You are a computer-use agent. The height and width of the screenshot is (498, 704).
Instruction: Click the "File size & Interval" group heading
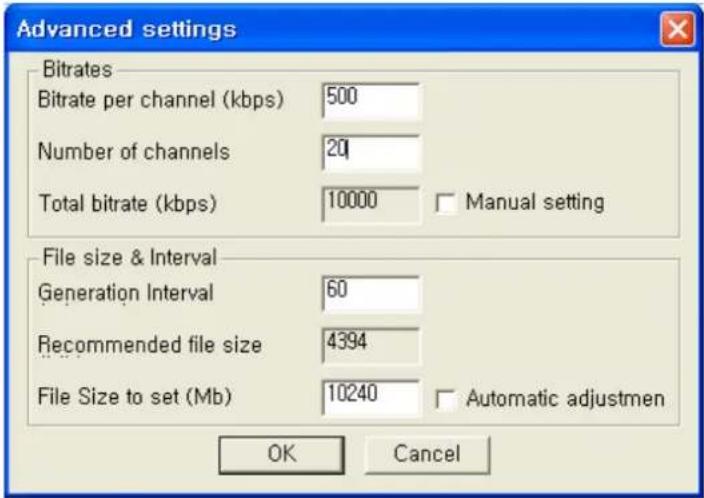tap(130, 257)
